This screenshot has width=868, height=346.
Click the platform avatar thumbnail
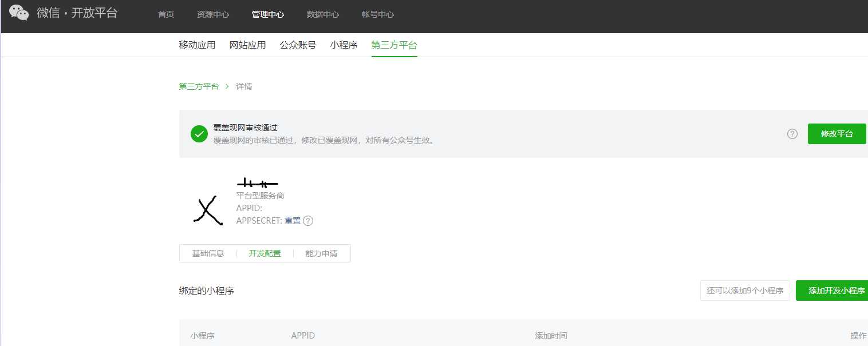207,210
